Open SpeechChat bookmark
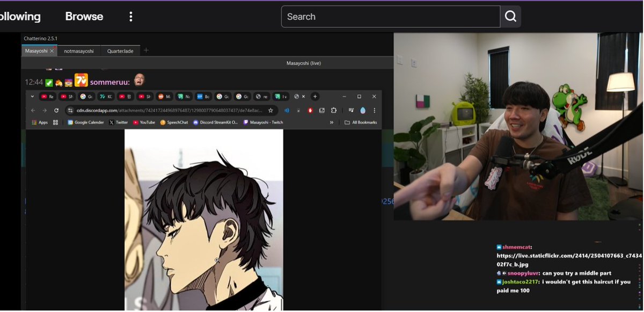Screen dimensions: 644x312 click(x=174, y=122)
